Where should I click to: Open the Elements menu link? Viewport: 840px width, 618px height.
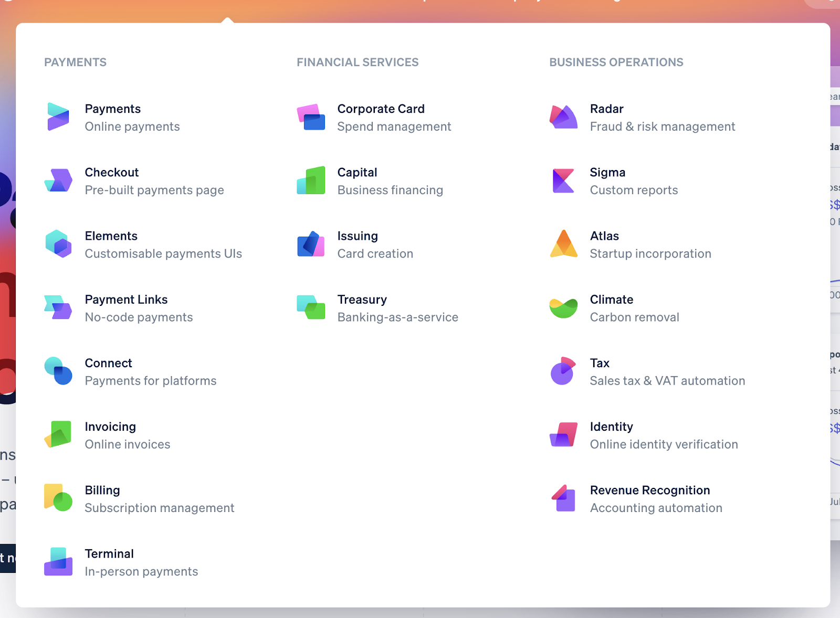click(111, 236)
